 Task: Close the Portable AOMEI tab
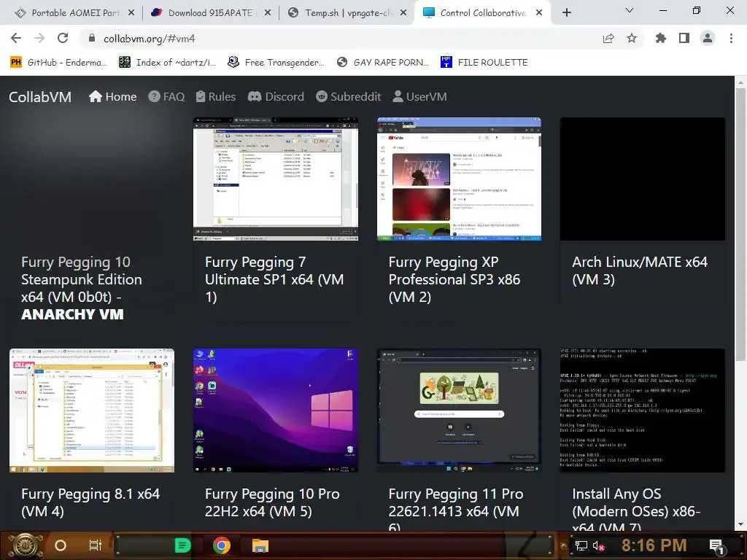[x=131, y=13]
